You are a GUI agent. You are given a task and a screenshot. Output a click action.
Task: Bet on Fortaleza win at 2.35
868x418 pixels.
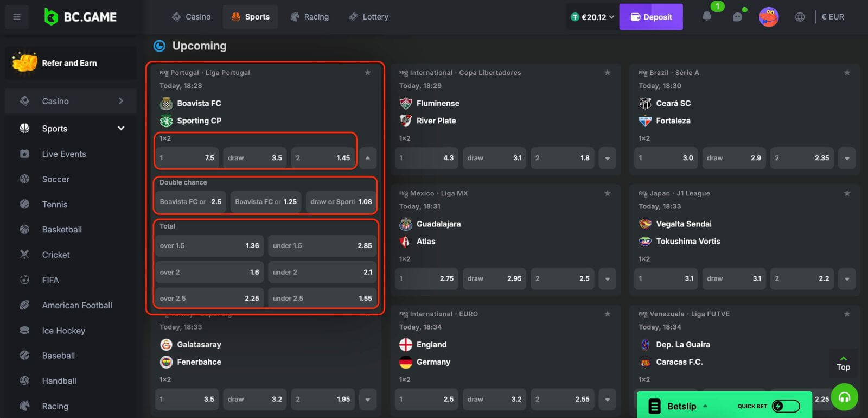click(802, 158)
